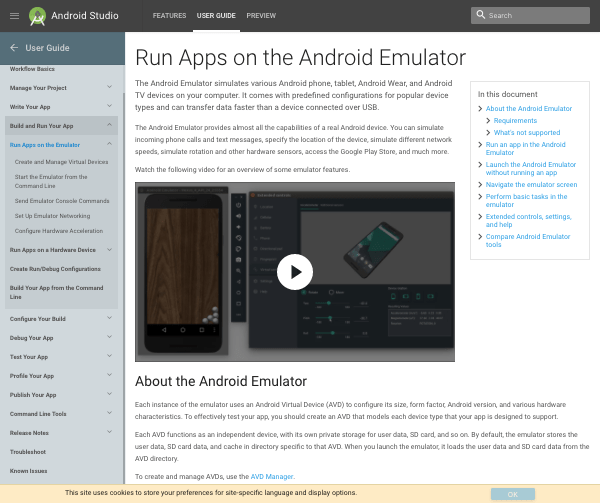The image size is (600, 503).
Task: Open Troubleshoot in sidebar
Action: pyautogui.click(x=28, y=452)
